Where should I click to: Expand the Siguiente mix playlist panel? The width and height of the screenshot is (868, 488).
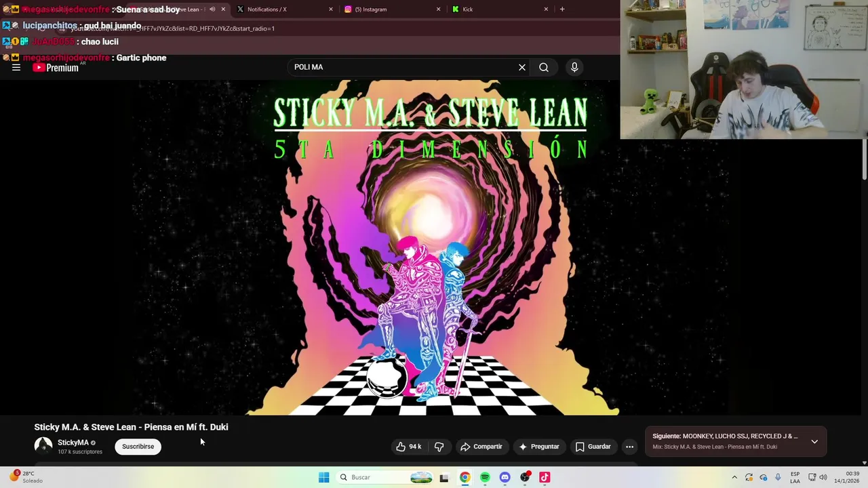click(814, 441)
